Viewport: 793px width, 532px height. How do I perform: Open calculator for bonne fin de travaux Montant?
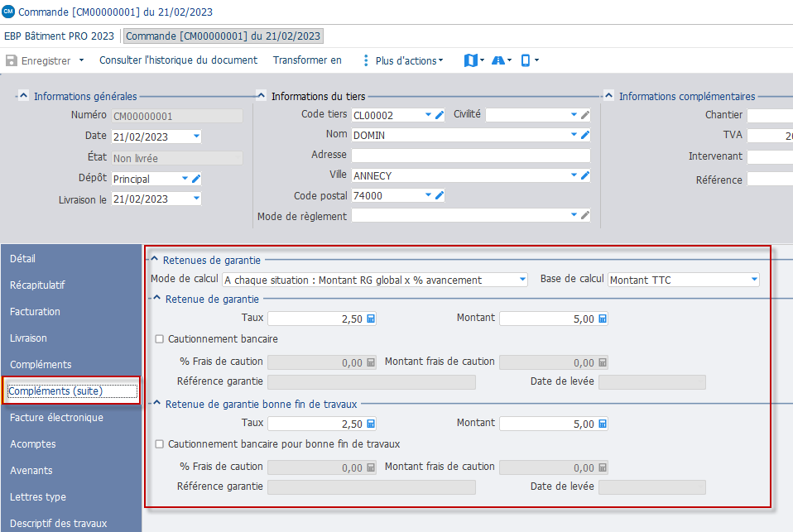pos(603,424)
